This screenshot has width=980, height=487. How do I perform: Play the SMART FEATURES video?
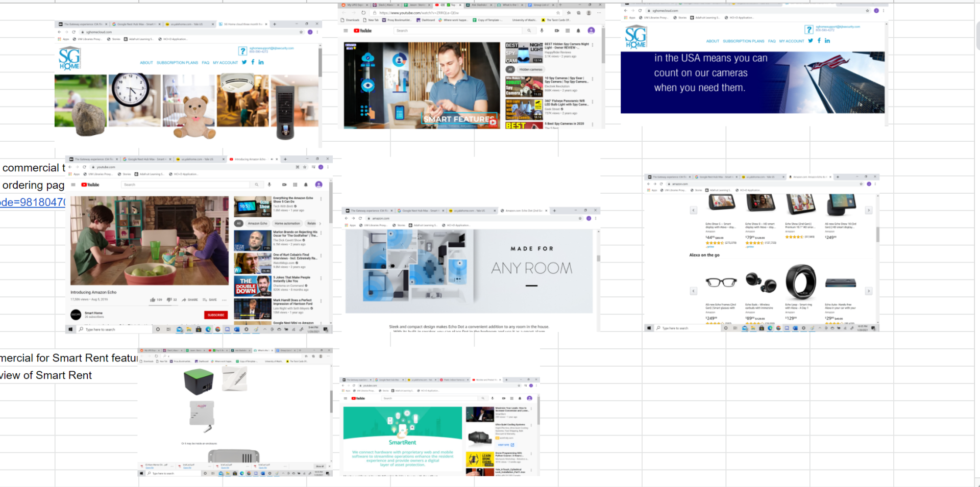click(422, 85)
